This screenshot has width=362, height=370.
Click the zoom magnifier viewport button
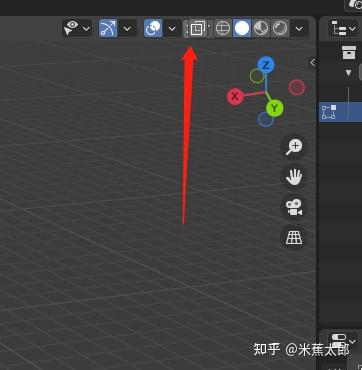[294, 147]
